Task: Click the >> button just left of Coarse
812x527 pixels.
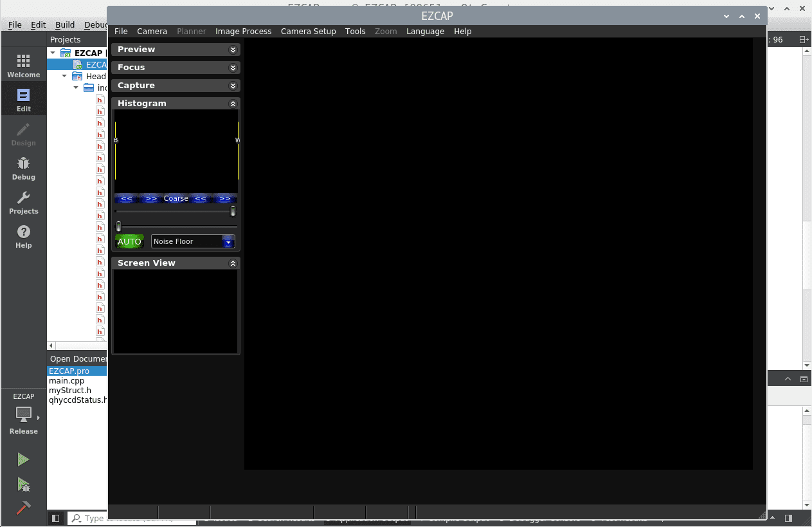Action: (x=151, y=199)
